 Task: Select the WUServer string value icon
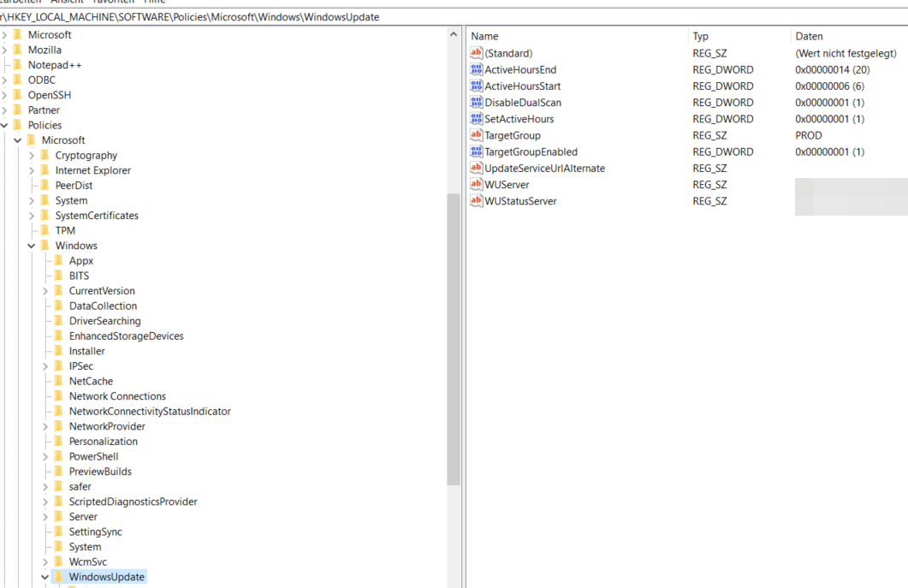(x=477, y=184)
